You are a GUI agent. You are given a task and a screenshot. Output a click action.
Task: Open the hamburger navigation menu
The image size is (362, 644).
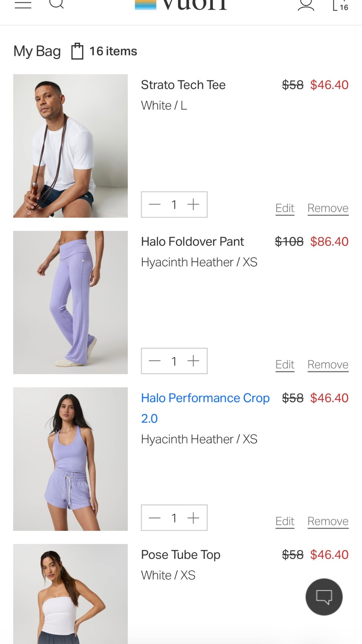23,5
